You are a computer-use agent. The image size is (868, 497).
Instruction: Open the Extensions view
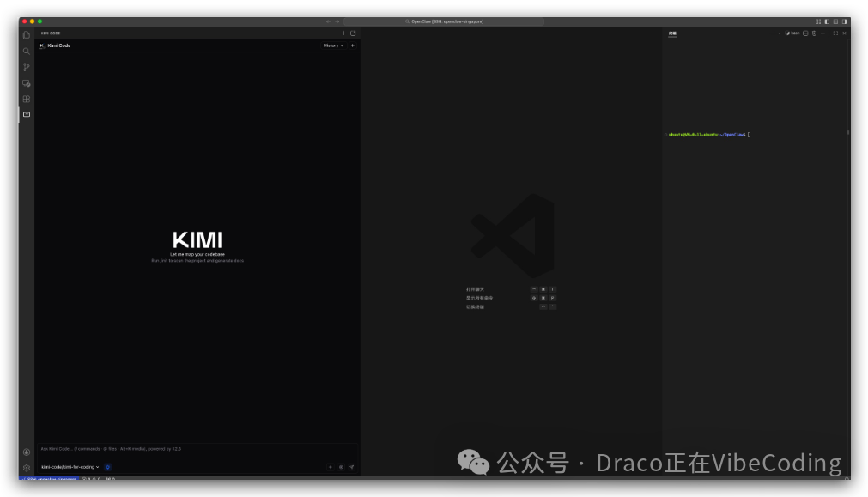[x=26, y=99]
